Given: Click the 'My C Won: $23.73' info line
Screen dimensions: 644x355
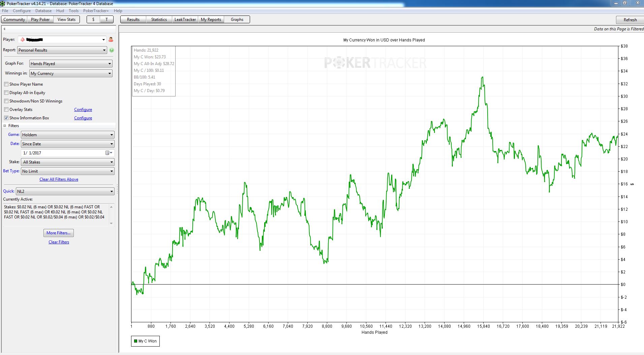Looking at the screenshot, I should pos(150,57).
